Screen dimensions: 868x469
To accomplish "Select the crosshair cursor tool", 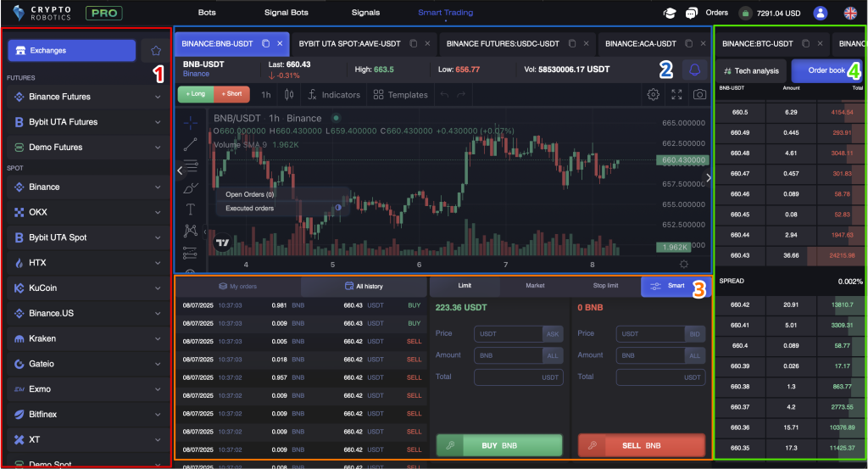I will 191,122.
